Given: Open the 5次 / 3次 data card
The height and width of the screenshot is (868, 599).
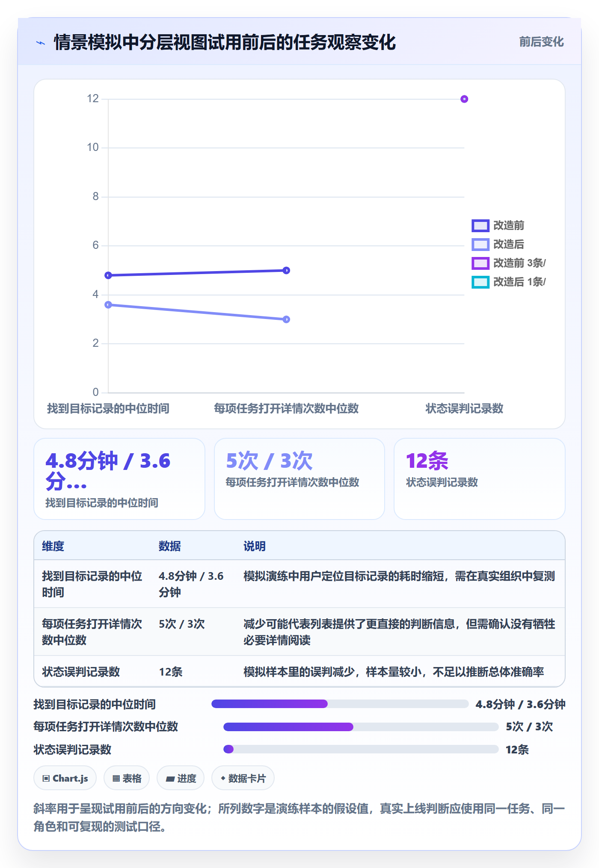Looking at the screenshot, I should 299,479.
